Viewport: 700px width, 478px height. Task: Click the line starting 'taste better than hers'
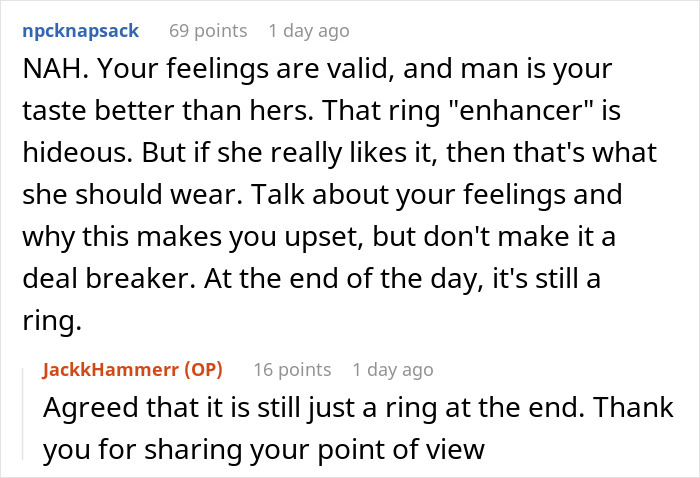point(321,110)
